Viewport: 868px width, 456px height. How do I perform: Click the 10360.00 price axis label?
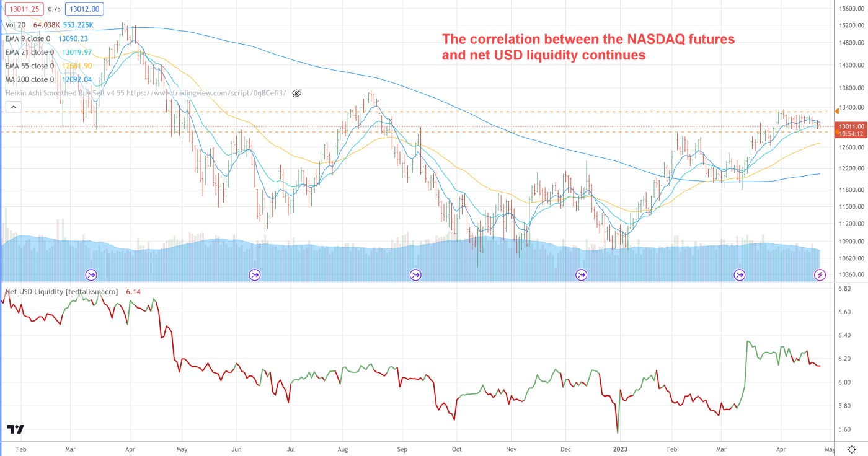click(x=852, y=274)
